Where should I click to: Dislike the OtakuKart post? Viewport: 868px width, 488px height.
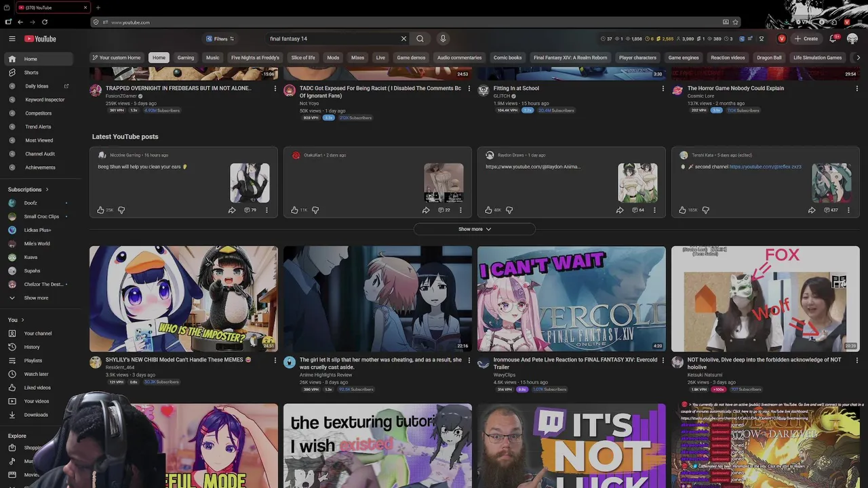coord(315,210)
